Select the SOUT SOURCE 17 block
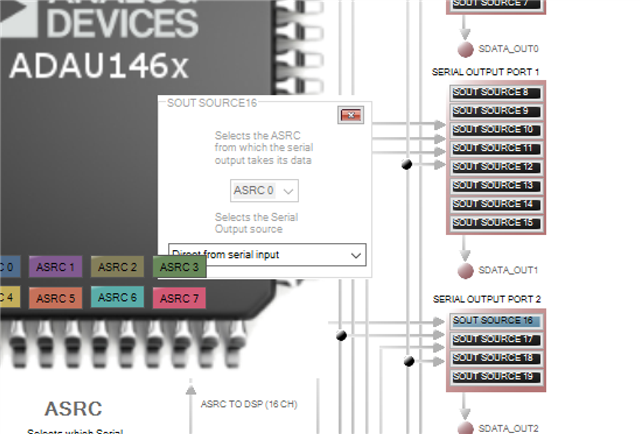This screenshot has width=640, height=434. click(x=496, y=340)
